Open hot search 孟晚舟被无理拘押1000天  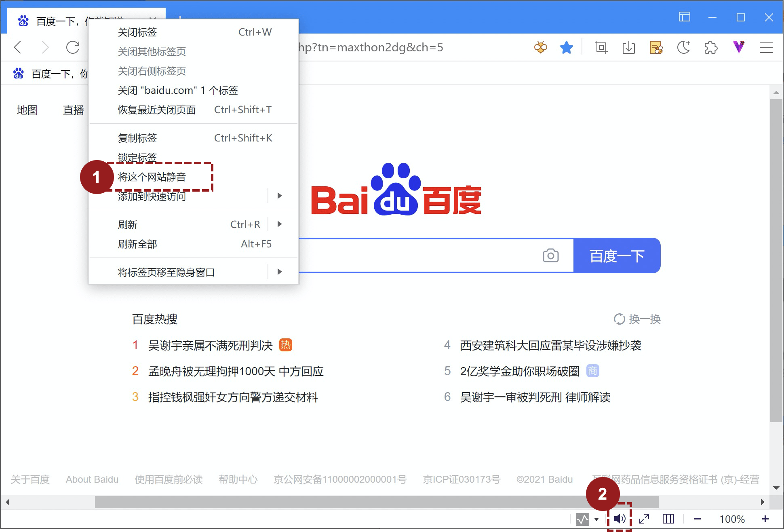pos(236,371)
